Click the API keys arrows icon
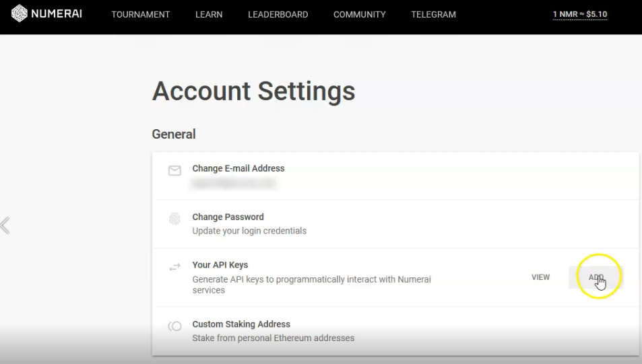 175,268
